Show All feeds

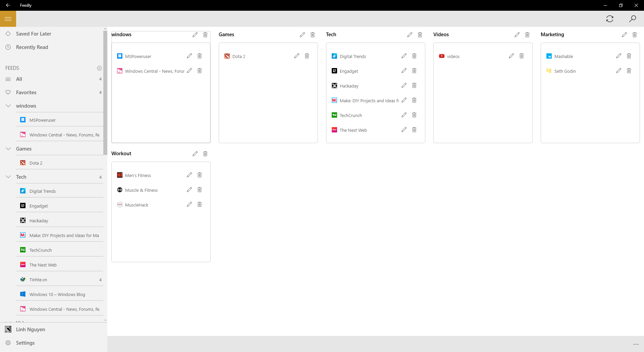click(52, 79)
